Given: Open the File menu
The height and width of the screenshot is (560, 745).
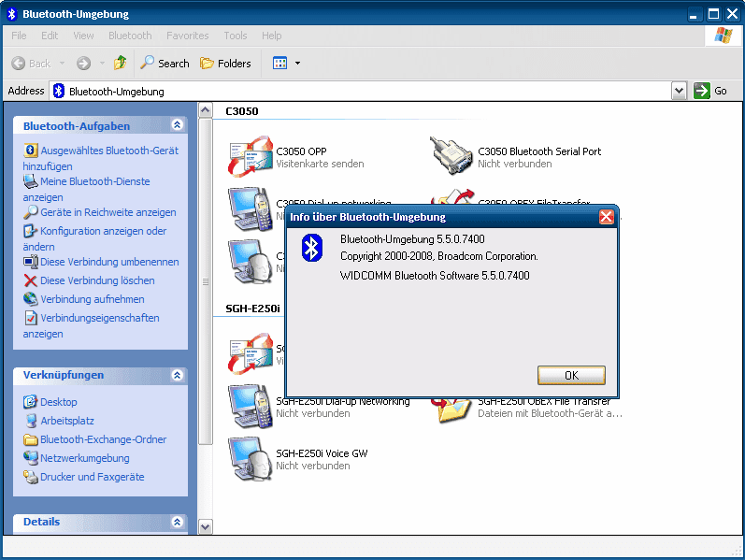Looking at the screenshot, I should (19, 36).
